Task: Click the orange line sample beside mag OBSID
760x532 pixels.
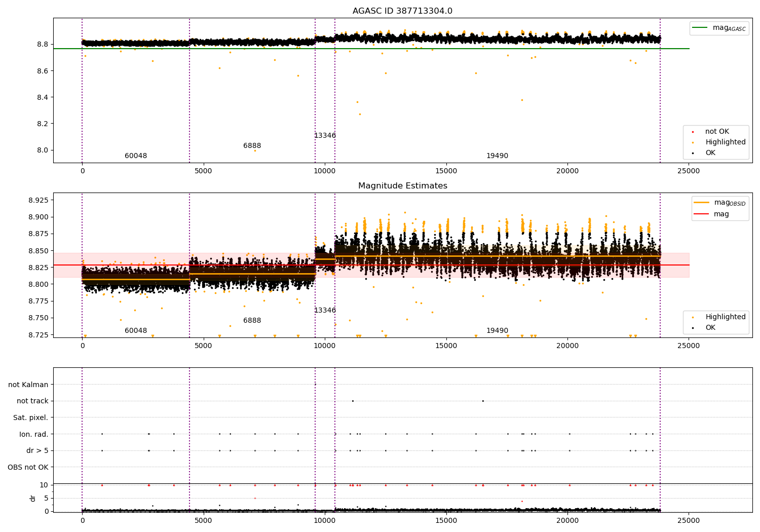Action: pos(701,203)
